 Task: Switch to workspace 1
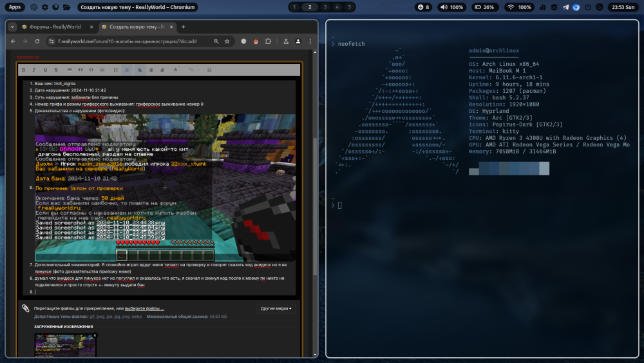tap(294, 7)
